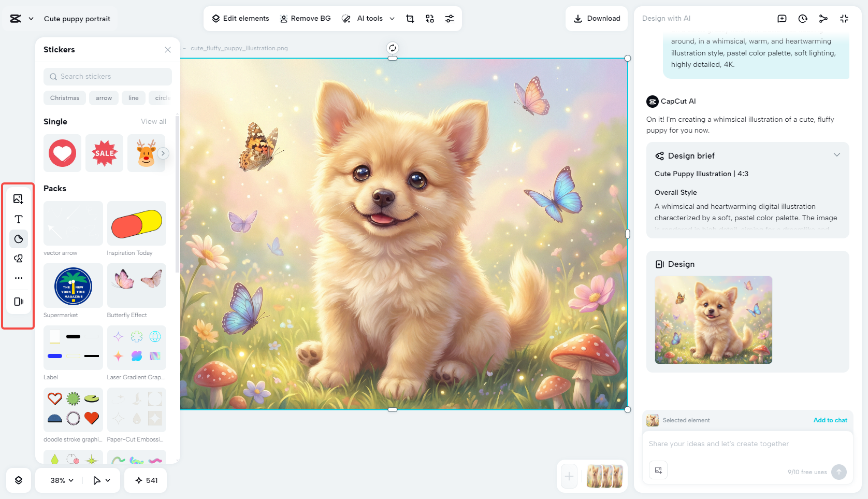Add the SALE burst sticker
The image size is (868, 499).
coord(104,153)
